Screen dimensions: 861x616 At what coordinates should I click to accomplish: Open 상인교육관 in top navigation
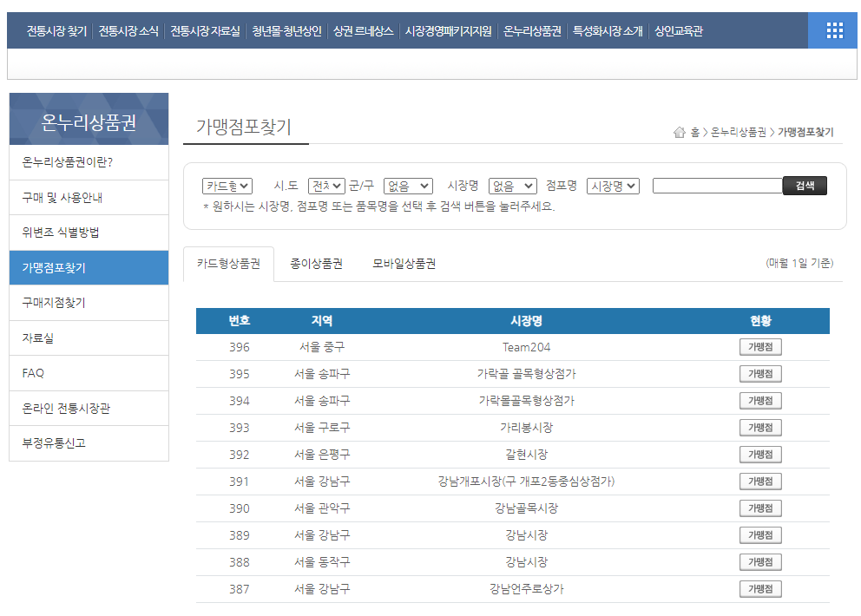679,30
